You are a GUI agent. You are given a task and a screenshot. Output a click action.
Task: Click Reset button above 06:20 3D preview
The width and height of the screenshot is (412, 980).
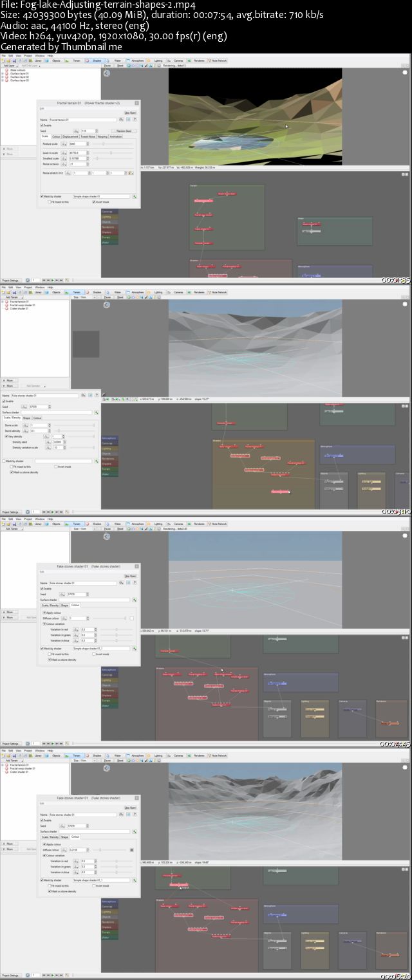click(x=120, y=761)
